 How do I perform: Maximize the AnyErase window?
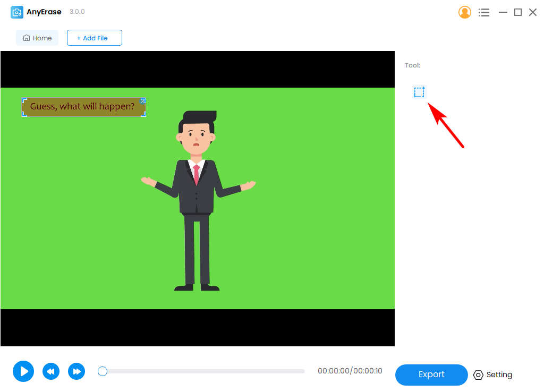(517, 13)
